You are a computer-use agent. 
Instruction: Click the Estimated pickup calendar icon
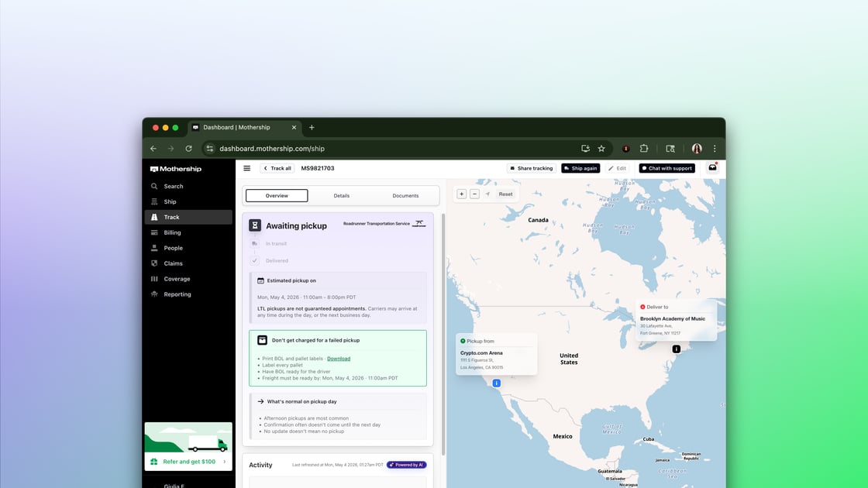point(260,280)
